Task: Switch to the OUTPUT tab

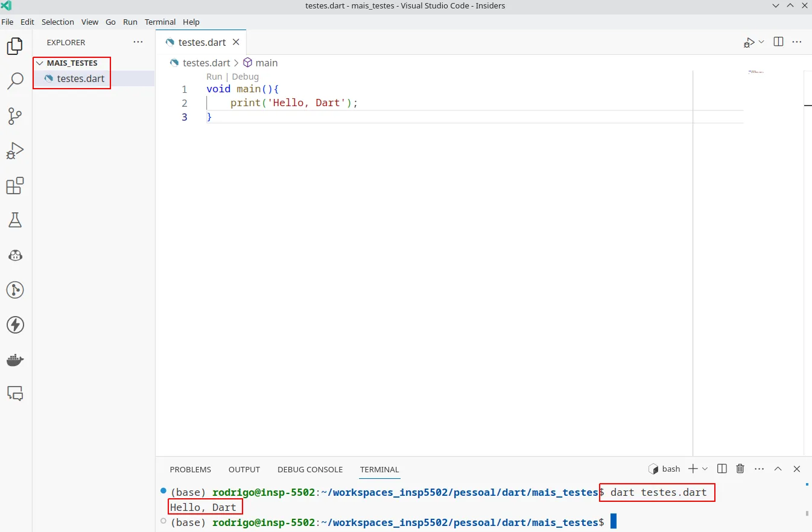Action: 244,469
